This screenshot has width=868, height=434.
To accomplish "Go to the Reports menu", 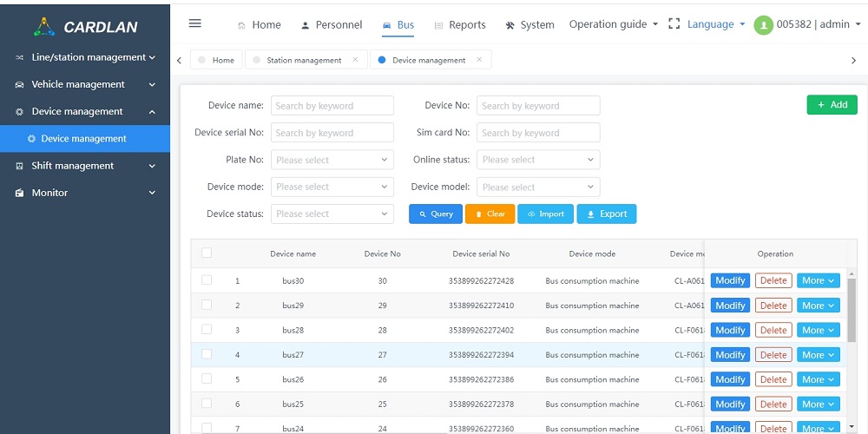I will click(x=459, y=25).
